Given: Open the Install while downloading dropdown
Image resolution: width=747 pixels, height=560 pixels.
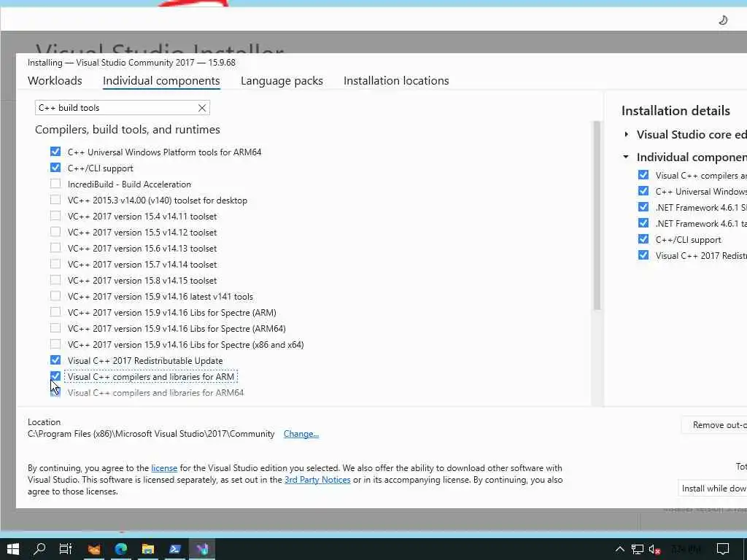Looking at the screenshot, I should 713,489.
